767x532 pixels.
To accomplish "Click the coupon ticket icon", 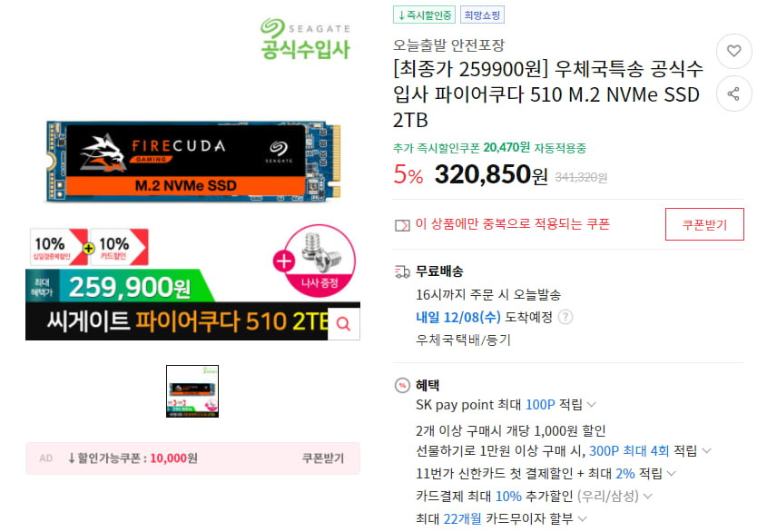I will tap(402, 225).
